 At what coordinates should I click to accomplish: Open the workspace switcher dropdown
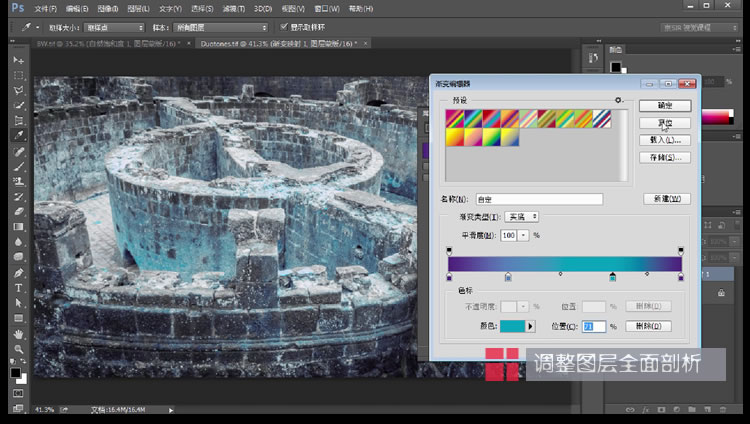click(x=700, y=28)
